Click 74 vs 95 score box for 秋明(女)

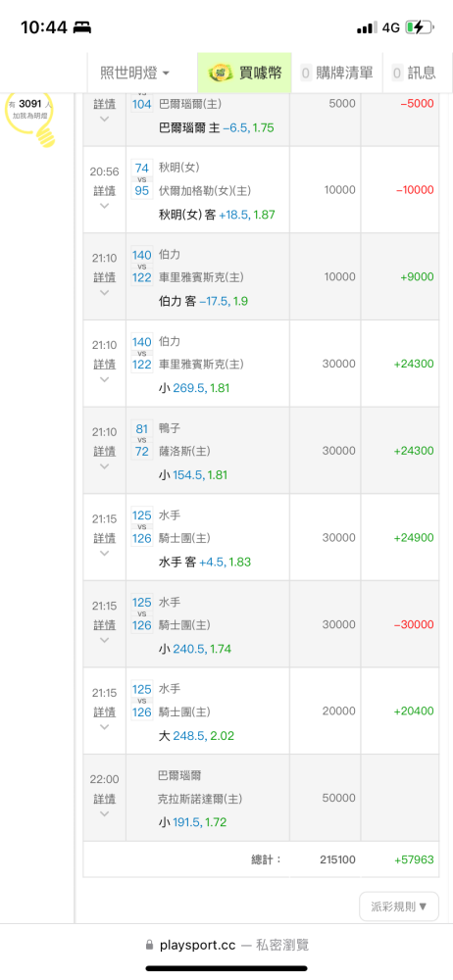click(x=142, y=178)
